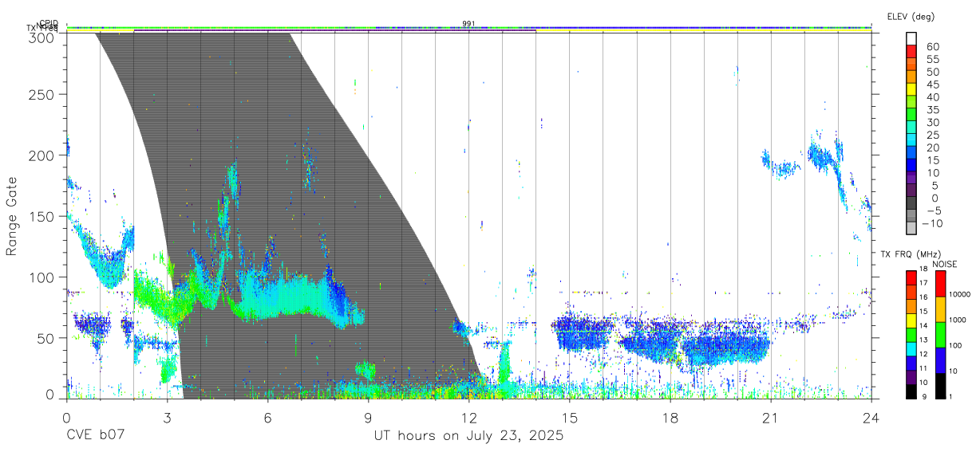Click the 300 tick on Range Gate axis

click(42, 37)
